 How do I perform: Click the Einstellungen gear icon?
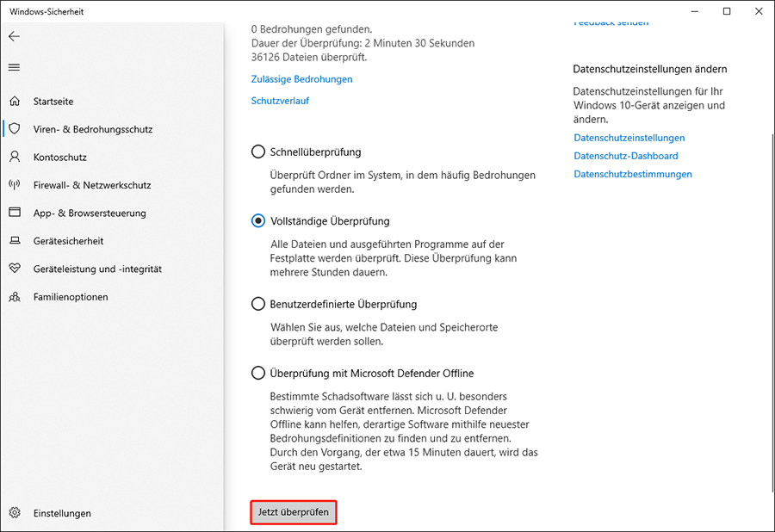(x=15, y=513)
